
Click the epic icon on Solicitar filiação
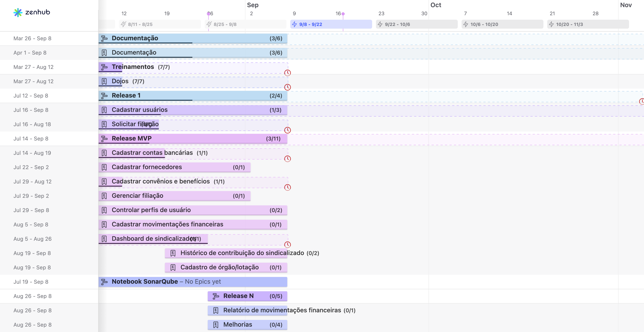point(104,124)
